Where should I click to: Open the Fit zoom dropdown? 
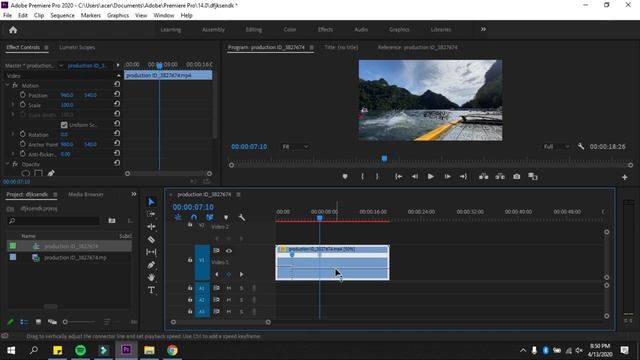point(295,147)
